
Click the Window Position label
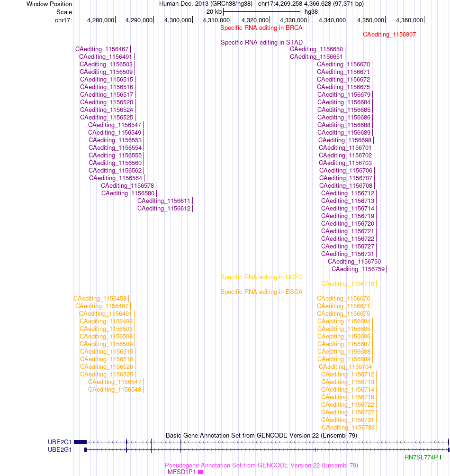(49, 4)
